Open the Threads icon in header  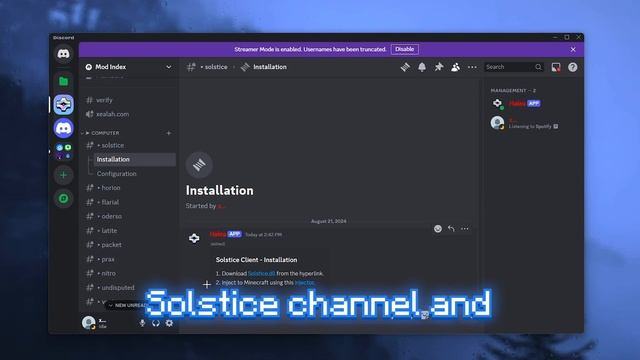(405, 67)
